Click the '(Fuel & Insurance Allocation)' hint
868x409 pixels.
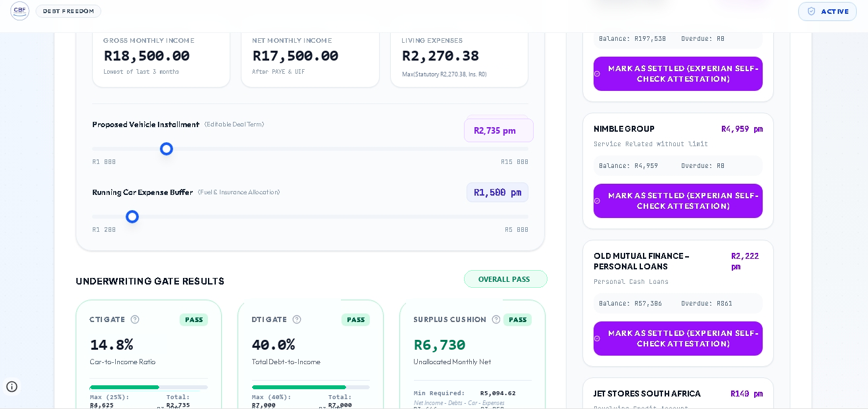[239, 192]
